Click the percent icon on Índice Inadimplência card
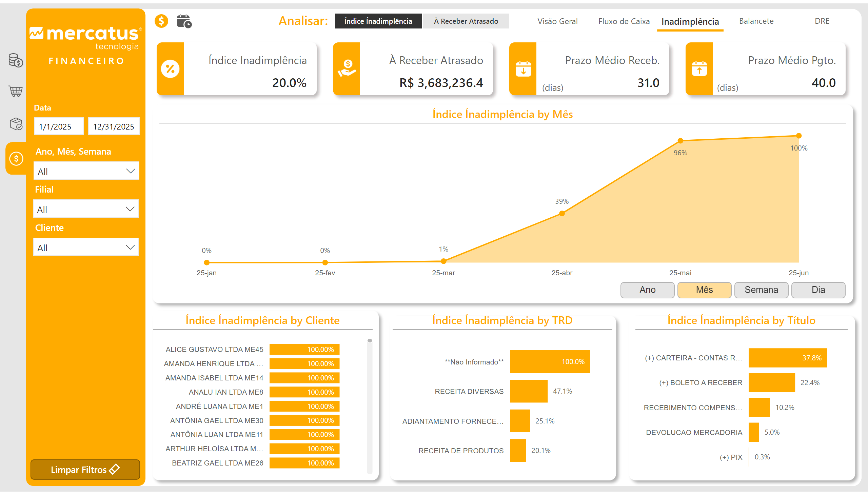 point(170,69)
